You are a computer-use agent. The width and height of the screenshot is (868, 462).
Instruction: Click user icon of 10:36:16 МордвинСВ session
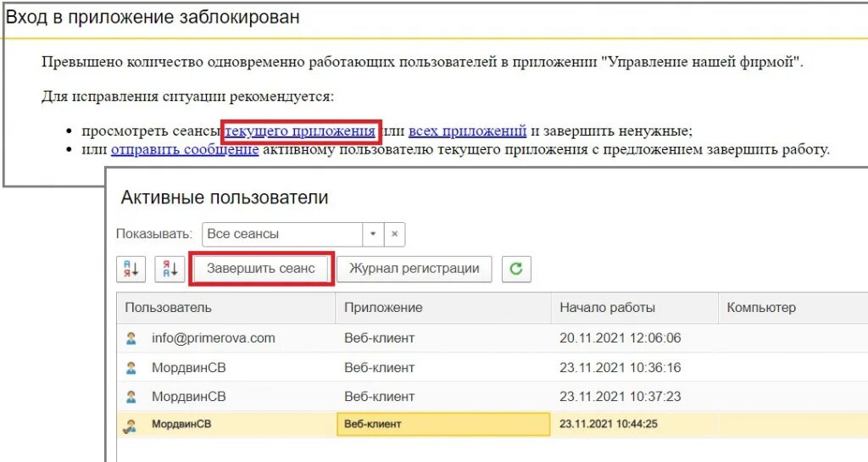(131, 367)
